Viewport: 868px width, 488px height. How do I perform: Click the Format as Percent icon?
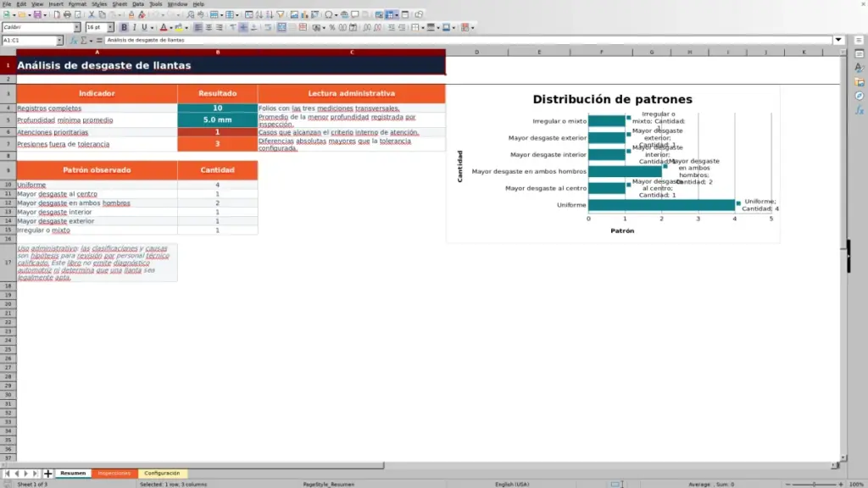click(x=332, y=28)
